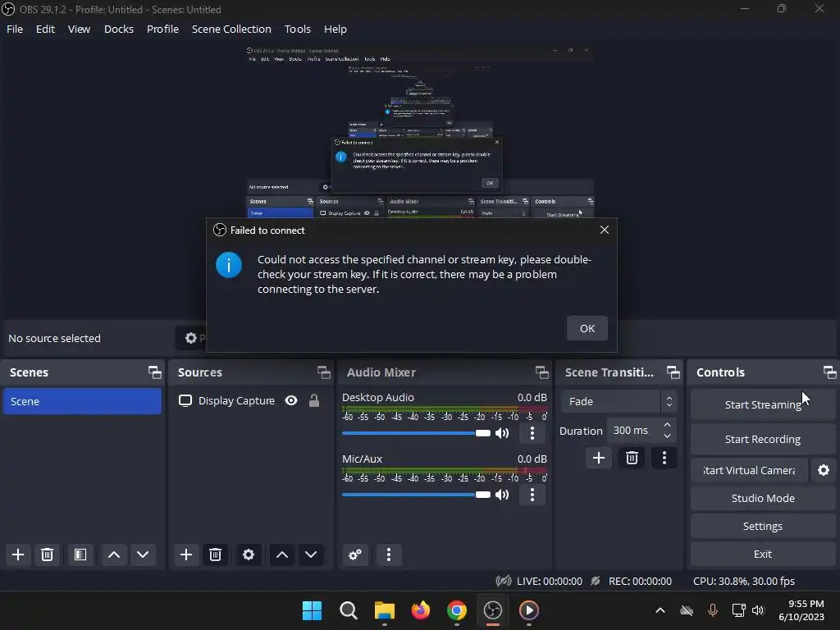840x630 pixels.
Task: Toggle the lock on the Display Capture source
Action: click(x=314, y=400)
